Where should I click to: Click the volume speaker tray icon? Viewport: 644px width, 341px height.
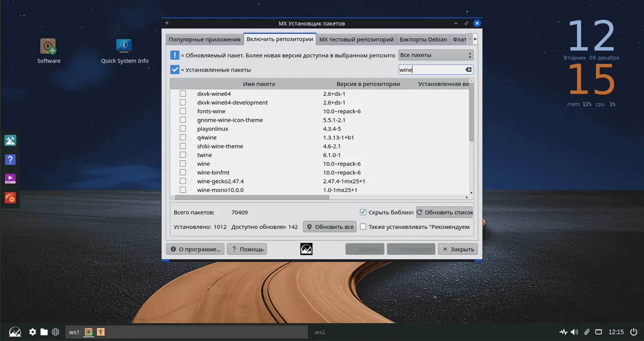tap(575, 332)
